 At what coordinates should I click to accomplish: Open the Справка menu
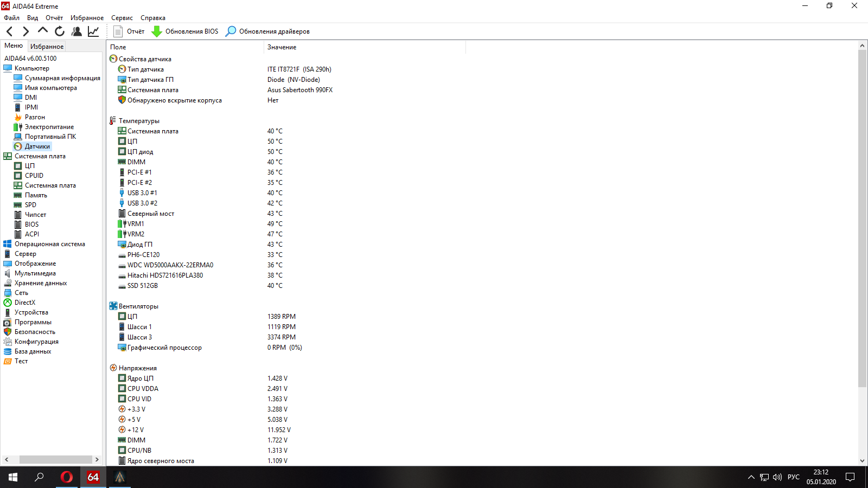tap(153, 18)
